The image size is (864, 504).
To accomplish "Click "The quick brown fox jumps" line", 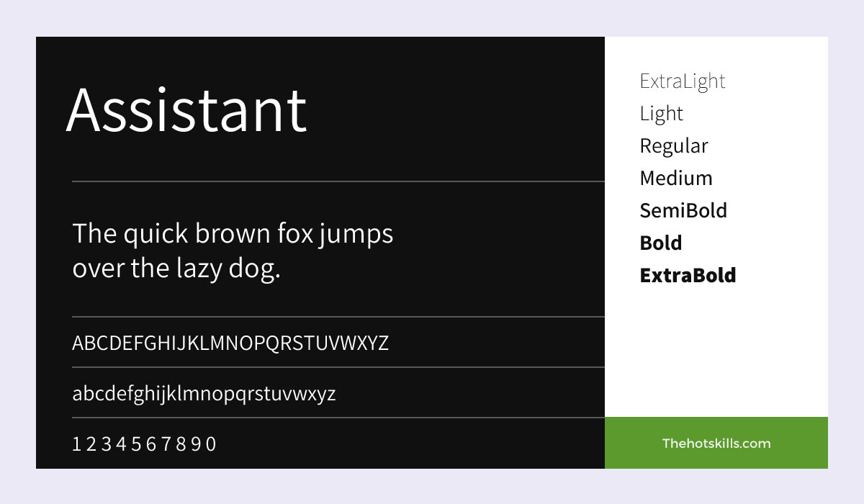I will tap(233, 235).
